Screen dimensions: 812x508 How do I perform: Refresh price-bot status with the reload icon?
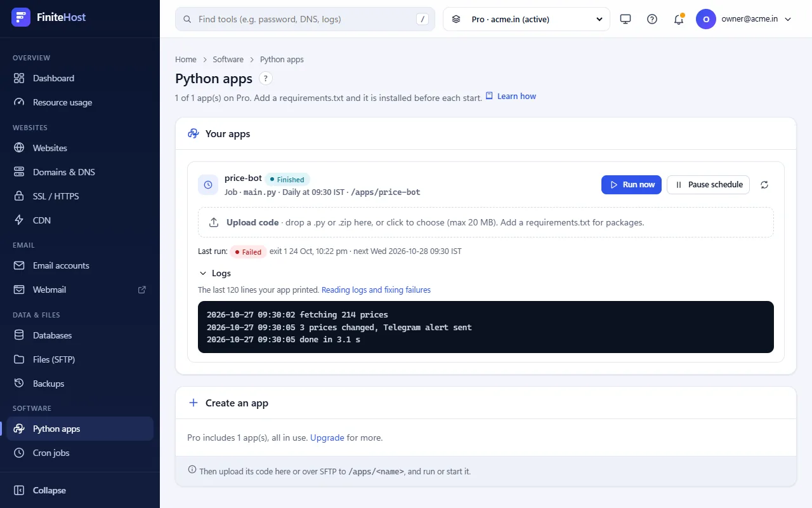point(764,185)
